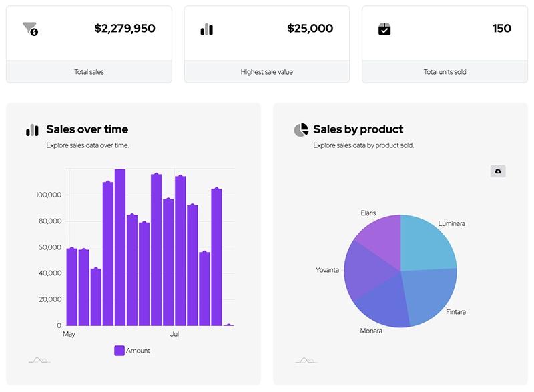534x392 pixels.
Task: Click the cloud download button above pie chart
Action: (x=497, y=171)
